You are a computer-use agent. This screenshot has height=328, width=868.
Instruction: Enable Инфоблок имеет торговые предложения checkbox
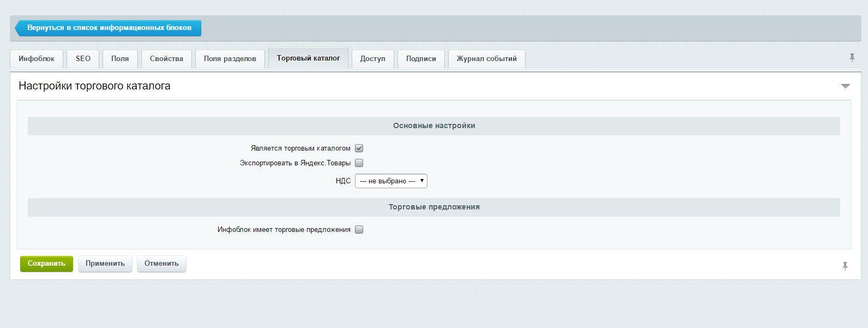(x=359, y=230)
